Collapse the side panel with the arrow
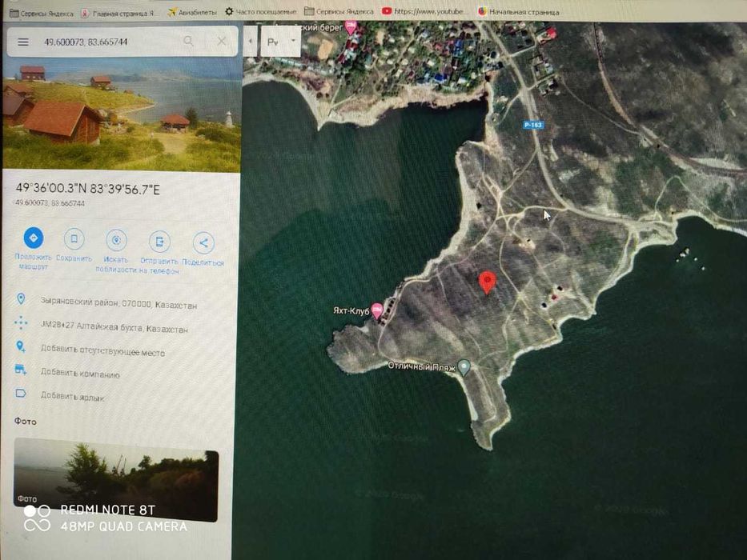This screenshot has width=747, height=560. pyautogui.click(x=250, y=41)
